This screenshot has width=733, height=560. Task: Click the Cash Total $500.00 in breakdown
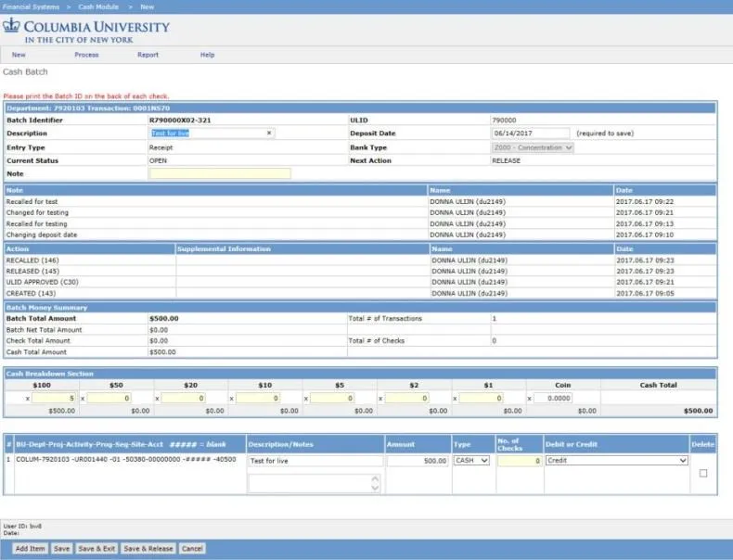[698, 411]
